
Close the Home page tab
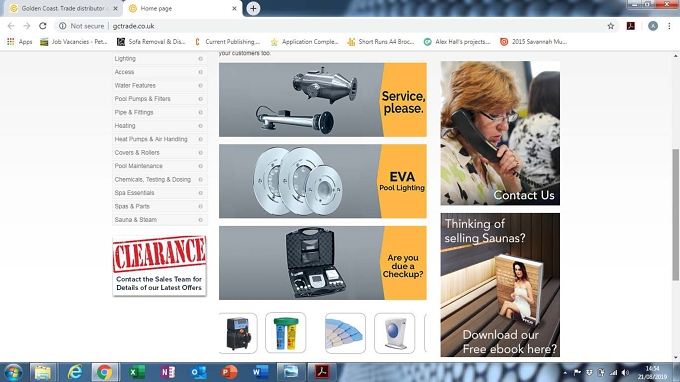coord(234,8)
